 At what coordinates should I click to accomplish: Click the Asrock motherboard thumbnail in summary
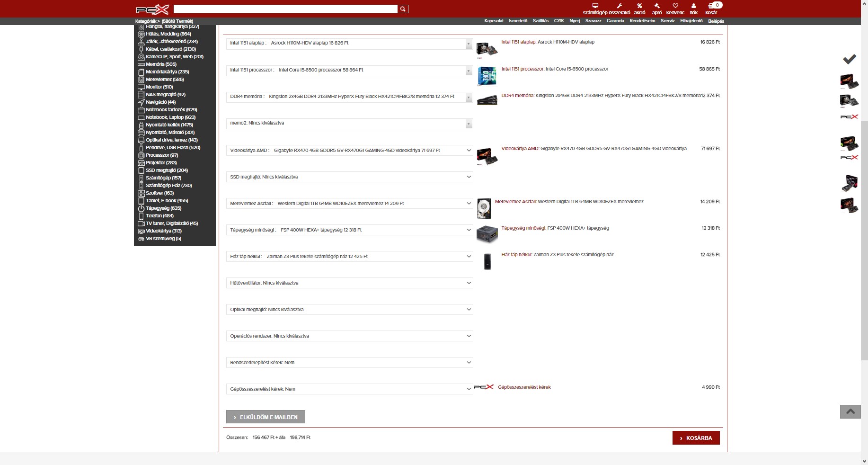tap(487, 49)
